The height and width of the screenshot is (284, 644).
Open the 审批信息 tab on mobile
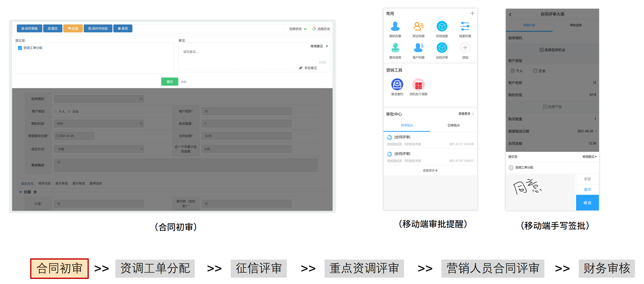coord(576,25)
